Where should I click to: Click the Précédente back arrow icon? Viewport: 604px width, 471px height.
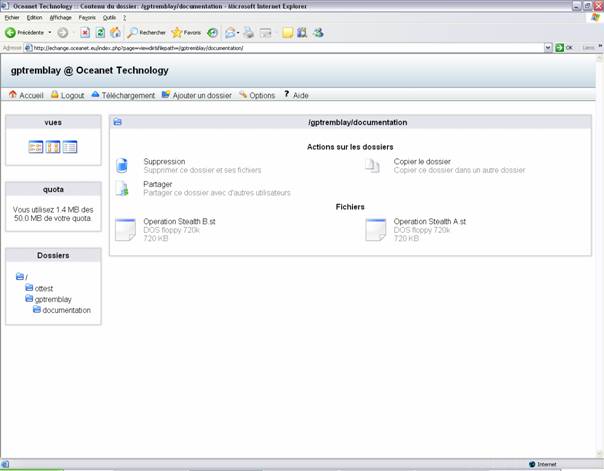point(10,33)
